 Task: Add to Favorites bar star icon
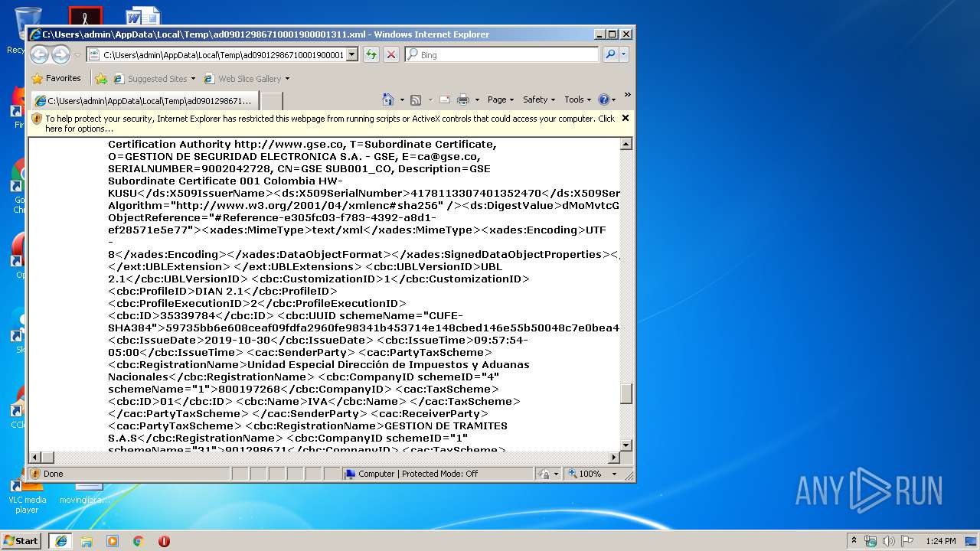click(101, 78)
